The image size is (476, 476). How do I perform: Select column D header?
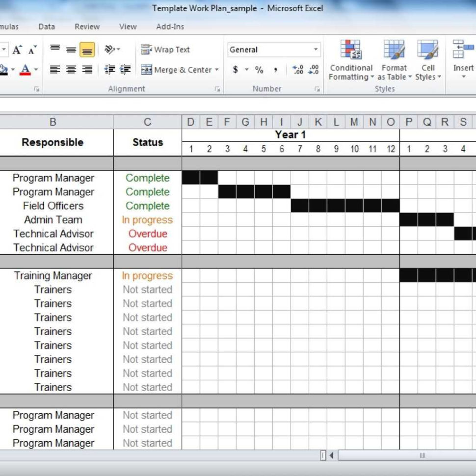point(190,122)
